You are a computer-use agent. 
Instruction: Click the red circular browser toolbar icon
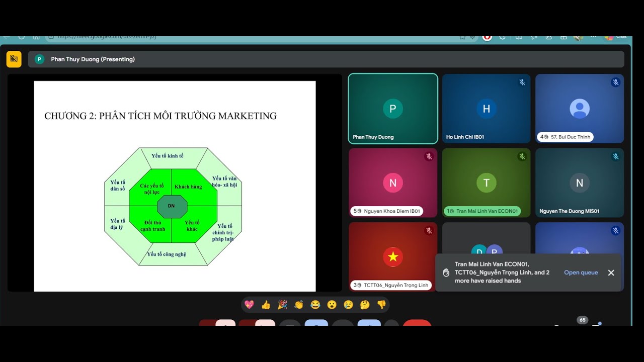tap(487, 37)
